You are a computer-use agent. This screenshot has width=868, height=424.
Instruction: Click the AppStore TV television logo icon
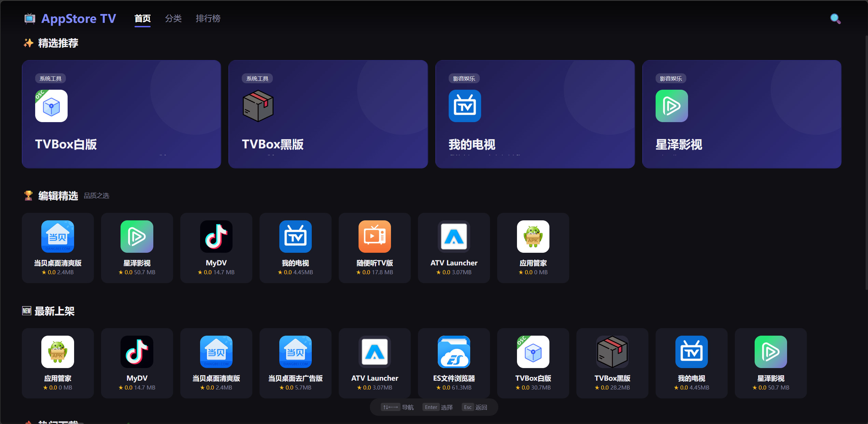click(x=30, y=18)
